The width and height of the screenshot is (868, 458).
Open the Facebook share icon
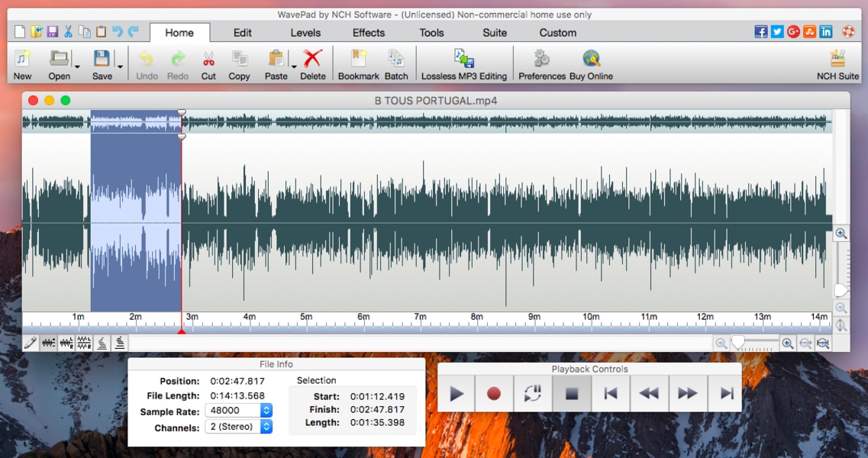761,31
